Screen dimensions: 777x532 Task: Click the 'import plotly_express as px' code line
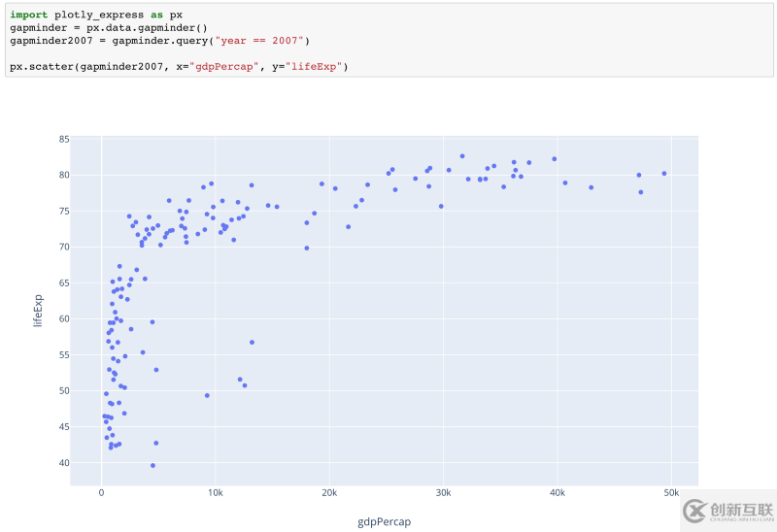(x=96, y=15)
